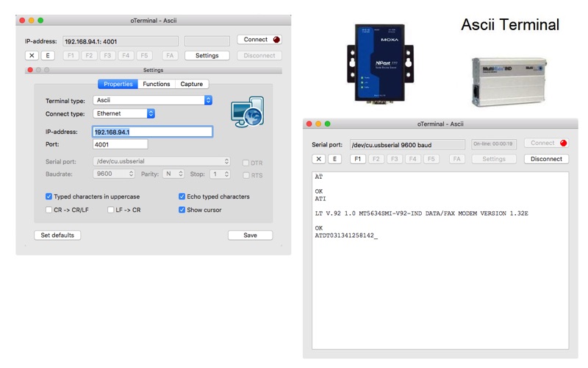This screenshot has width=588, height=368.
Task: Click the On-line timer display
Action: (x=494, y=144)
